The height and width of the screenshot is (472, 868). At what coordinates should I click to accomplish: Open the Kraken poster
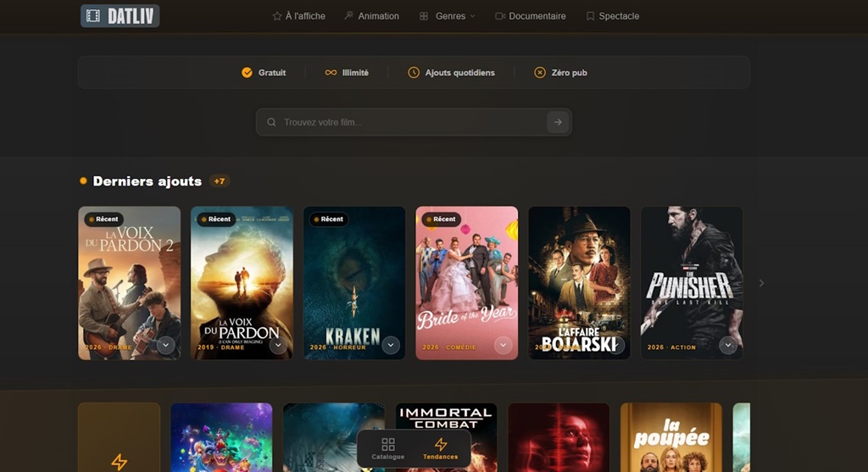coord(354,283)
